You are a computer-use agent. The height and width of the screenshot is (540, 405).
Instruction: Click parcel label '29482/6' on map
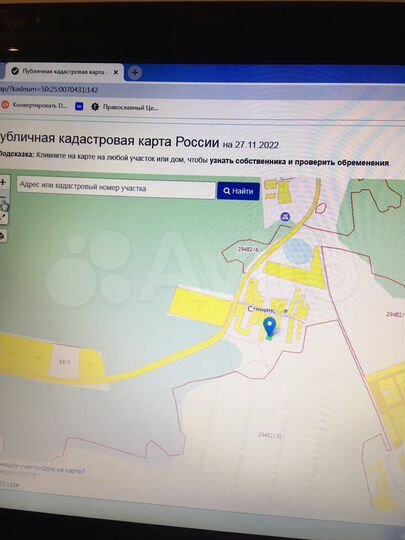click(x=248, y=249)
